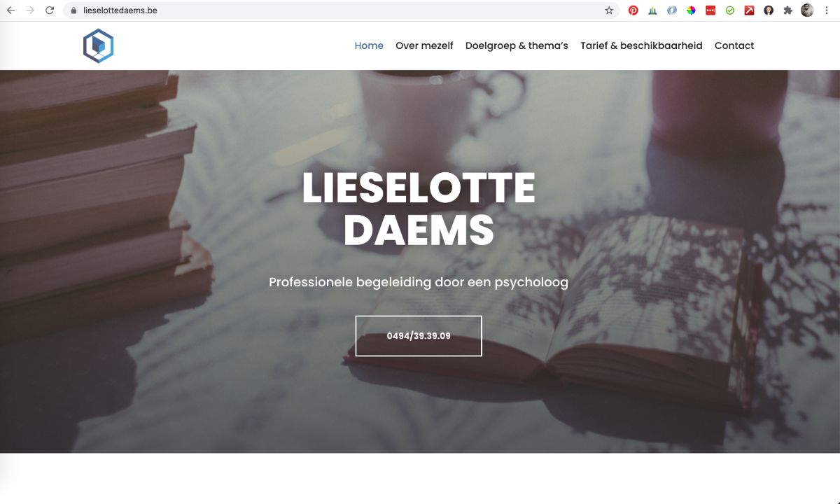Viewport: 840px width, 504px height.
Task: Open Chrome's three-dot menu
Action: [x=827, y=10]
